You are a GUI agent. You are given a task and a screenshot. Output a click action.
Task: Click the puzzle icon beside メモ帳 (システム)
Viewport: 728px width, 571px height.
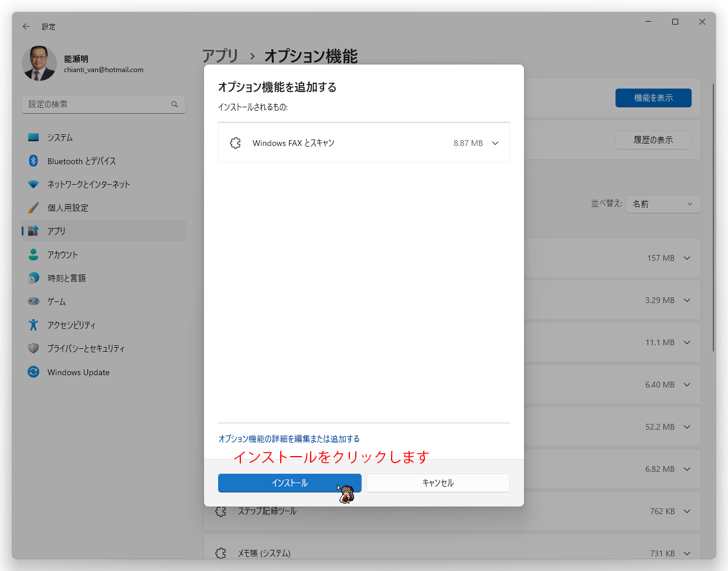click(x=221, y=553)
